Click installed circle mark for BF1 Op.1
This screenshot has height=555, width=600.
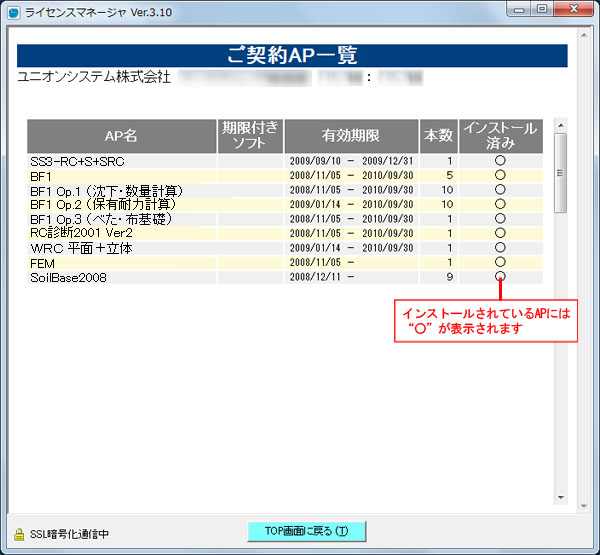point(501,189)
